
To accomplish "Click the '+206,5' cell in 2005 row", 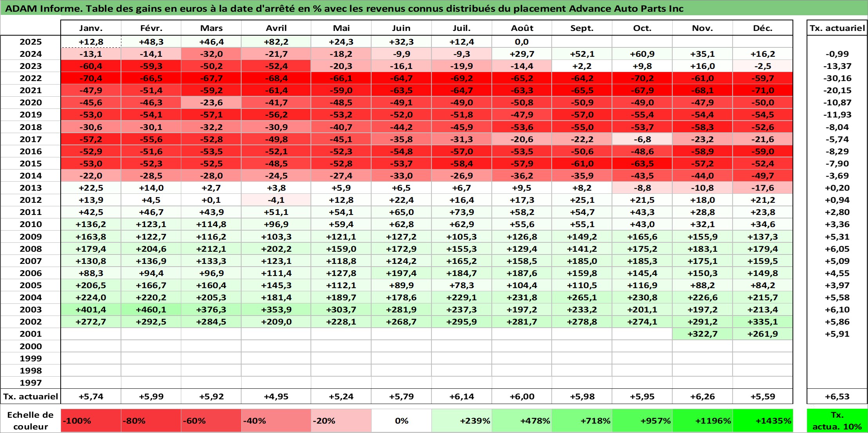I will pyautogui.click(x=91, y=285).
